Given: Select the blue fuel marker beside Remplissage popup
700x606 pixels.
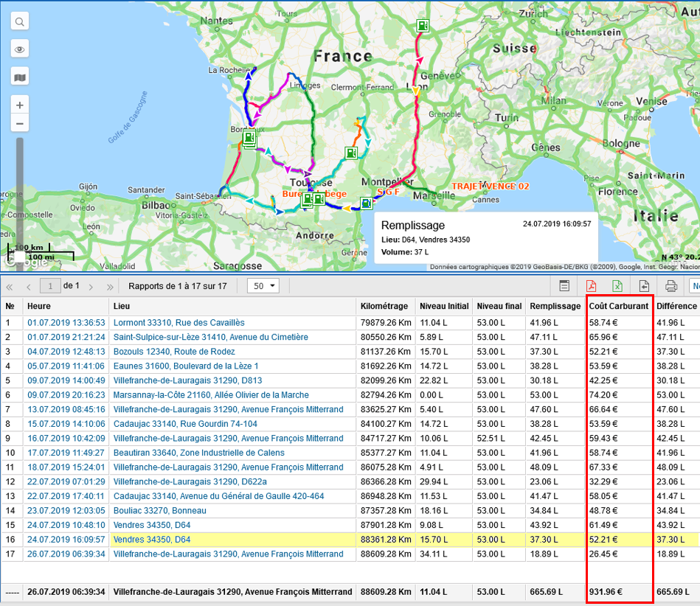Looking at the screenshot, I should (366, 203).
